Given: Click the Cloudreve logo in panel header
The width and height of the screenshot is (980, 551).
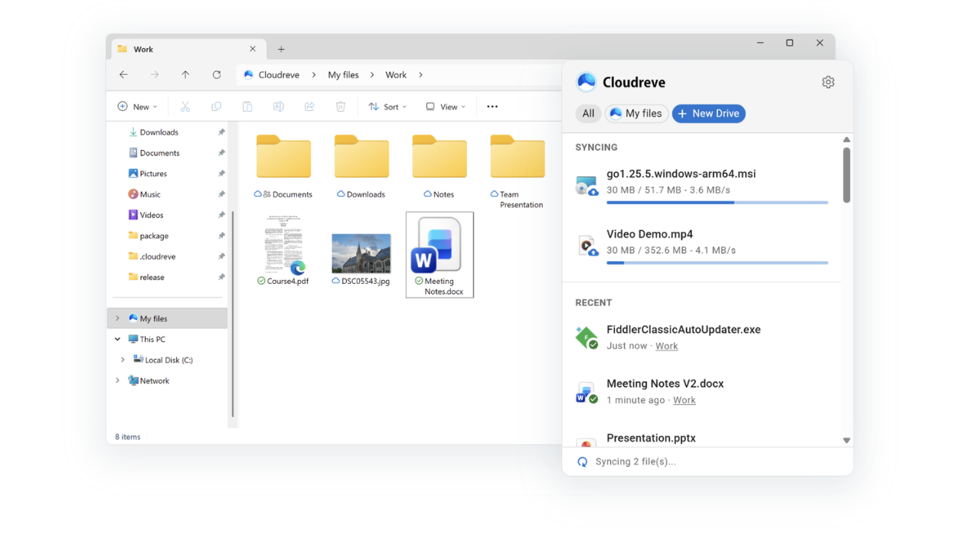Looking at the screenshot, I should pyautogui.click(x=586, y=82).
